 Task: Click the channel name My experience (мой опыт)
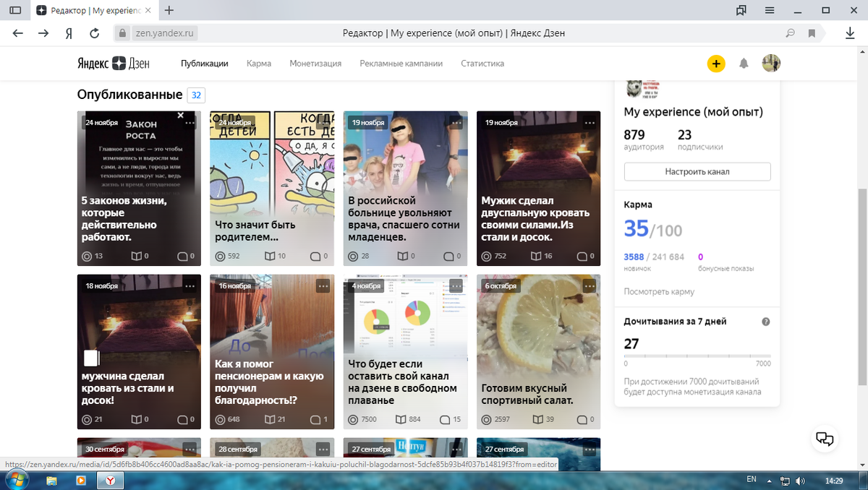click(694, 112)
